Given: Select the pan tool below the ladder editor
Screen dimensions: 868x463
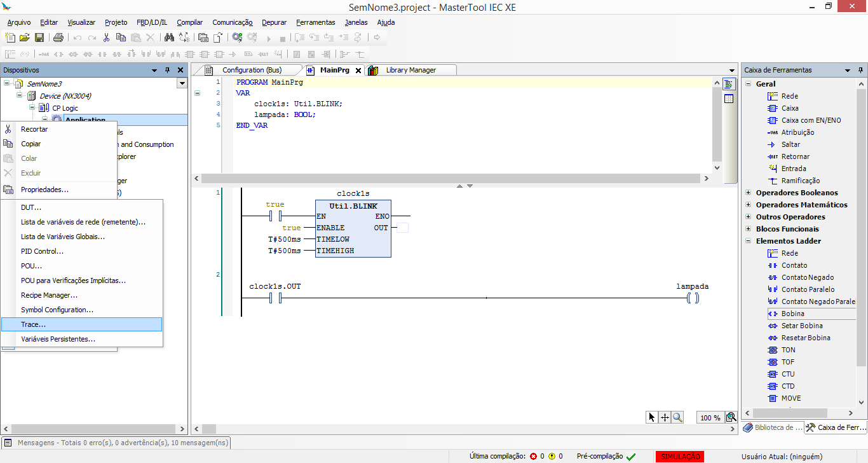Looking at the screenshot, I should tap(665, 417).
